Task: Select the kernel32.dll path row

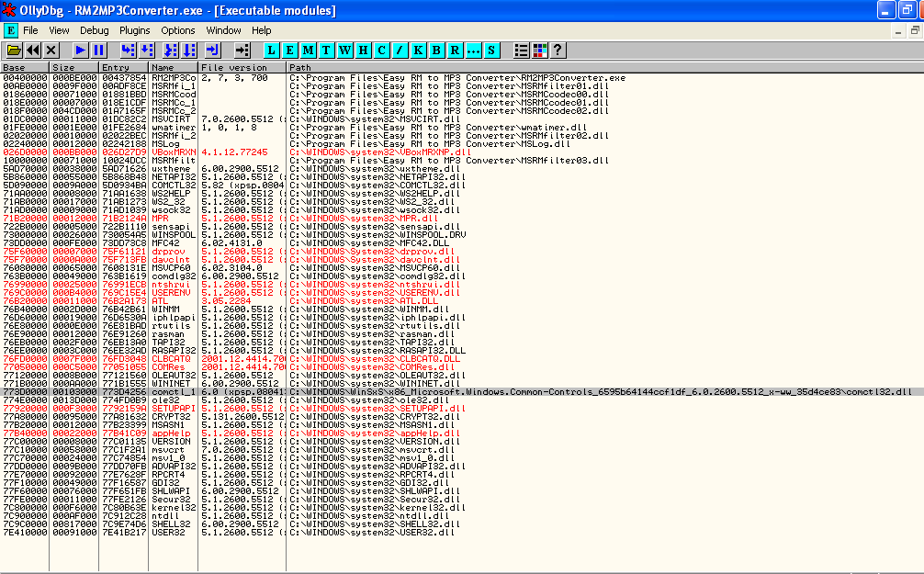Action: (x=377, y=507)
